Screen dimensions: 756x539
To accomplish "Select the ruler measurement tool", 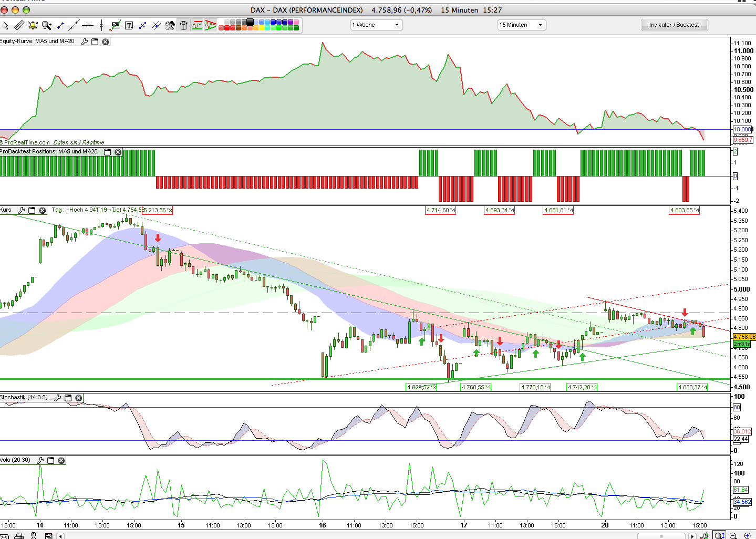I will pyautogui.click(x=19, y=25).
